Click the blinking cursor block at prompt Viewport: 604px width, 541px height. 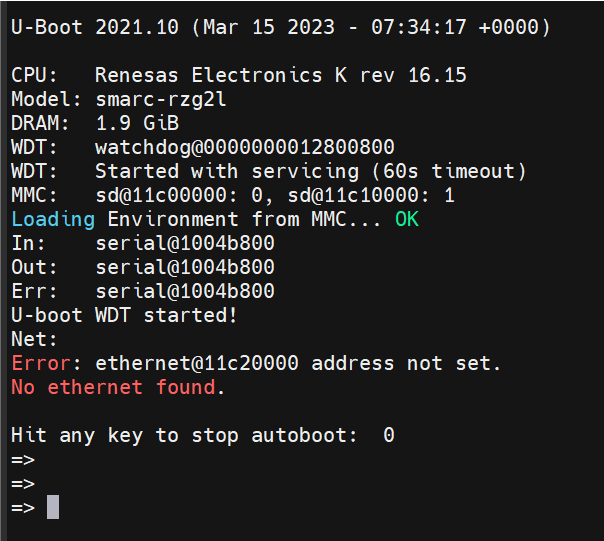click(x=53, y=507)
